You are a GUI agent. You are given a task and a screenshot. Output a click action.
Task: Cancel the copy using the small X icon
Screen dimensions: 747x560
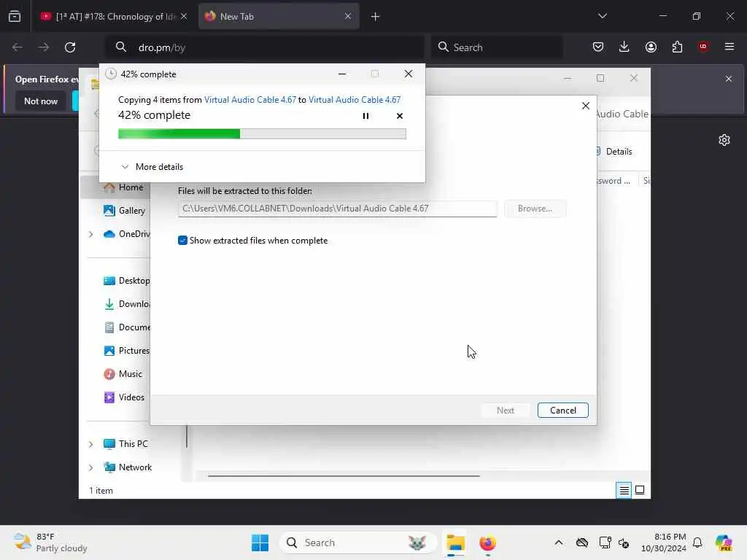click(400, 116)
